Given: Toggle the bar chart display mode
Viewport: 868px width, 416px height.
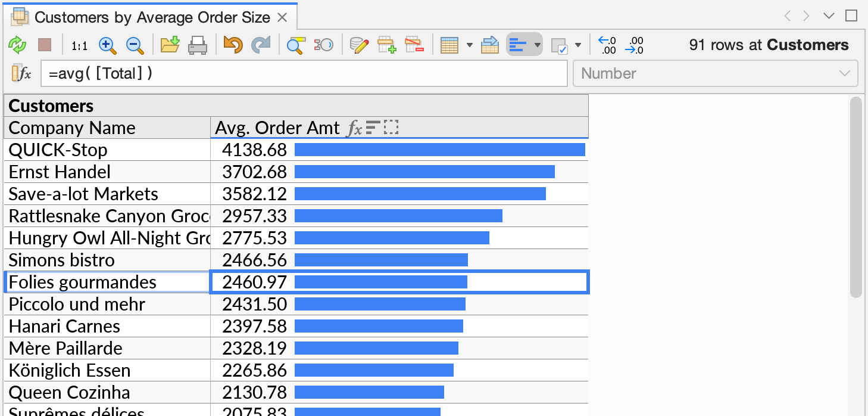Looking at the screenshot, I should tap(519, 45).
